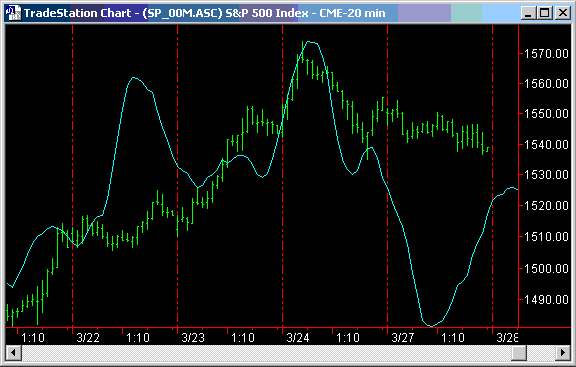
Task: Select the 3/24 date label on time axis
Action: pyautogui.click(x=298, y=337)
